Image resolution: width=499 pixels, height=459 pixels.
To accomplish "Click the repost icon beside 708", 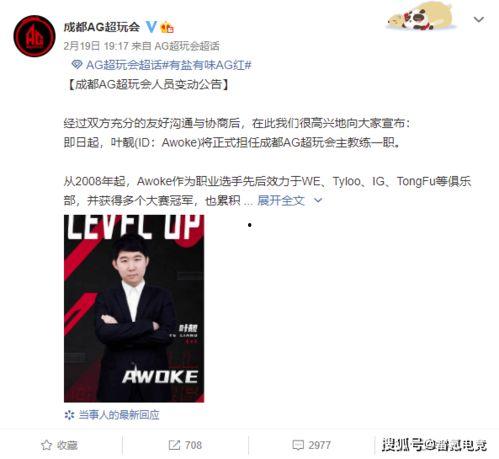I will coord(174,445).
